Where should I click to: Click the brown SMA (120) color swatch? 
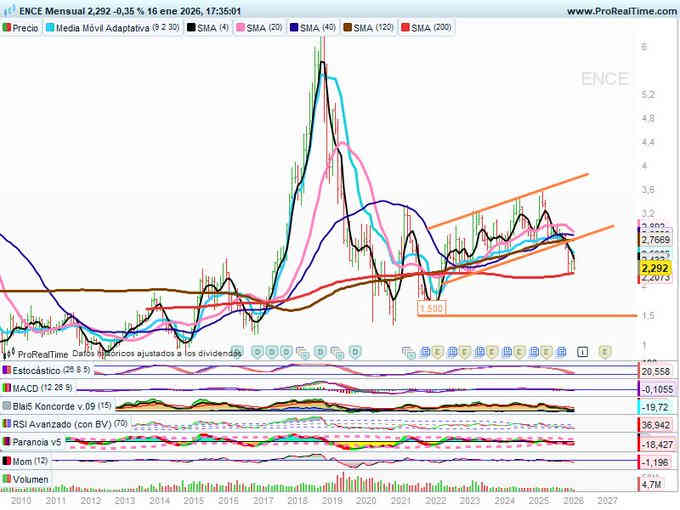tap(349, 28)
